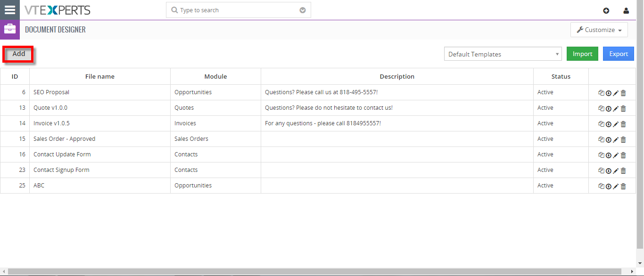Edit the Contact Signup Form template
Image resolution: width=644 pixels, height=276 pixels.
[x=616, y=171]
